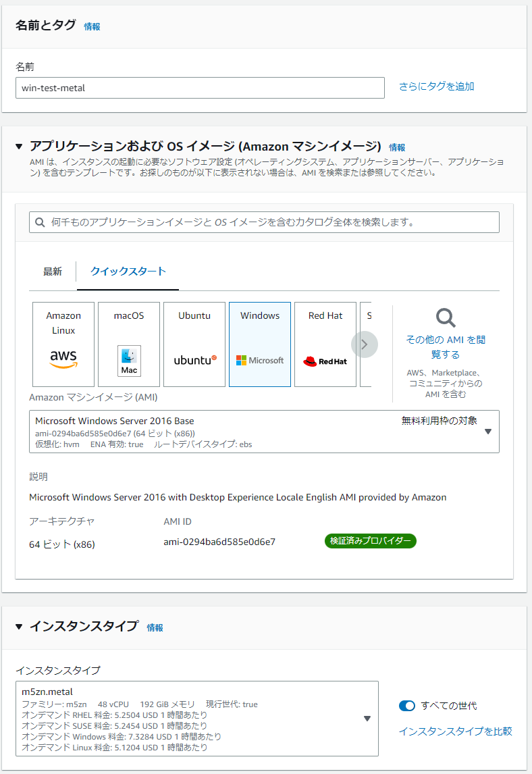Click the オンデマンド SUSE 料金 line
Viewport: 532px width, 774px height.
point(115,725)
